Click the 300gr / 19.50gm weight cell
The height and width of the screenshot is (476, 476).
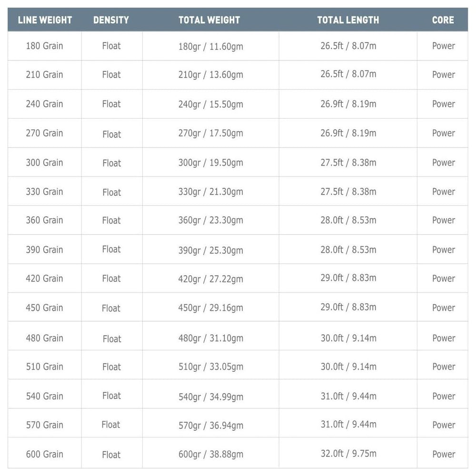coord(211,163)
